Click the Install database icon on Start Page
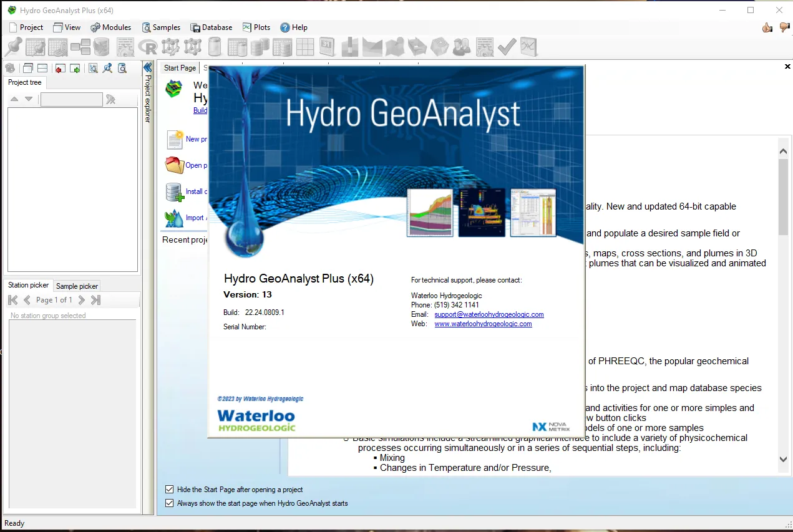Image resolution: width=793 pixels, height=532 pixels. tap(175, 191)
